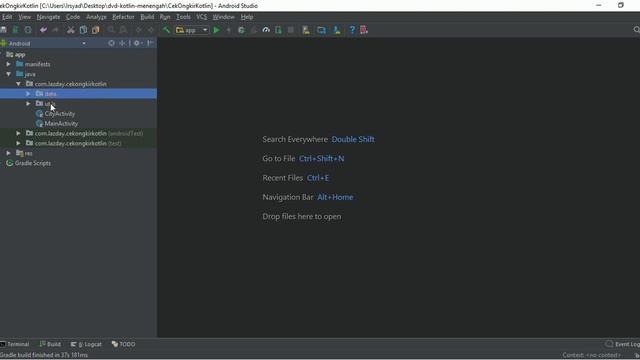Click the Sync project toolbar icon
640x360 pixels.
coord(28,30)
